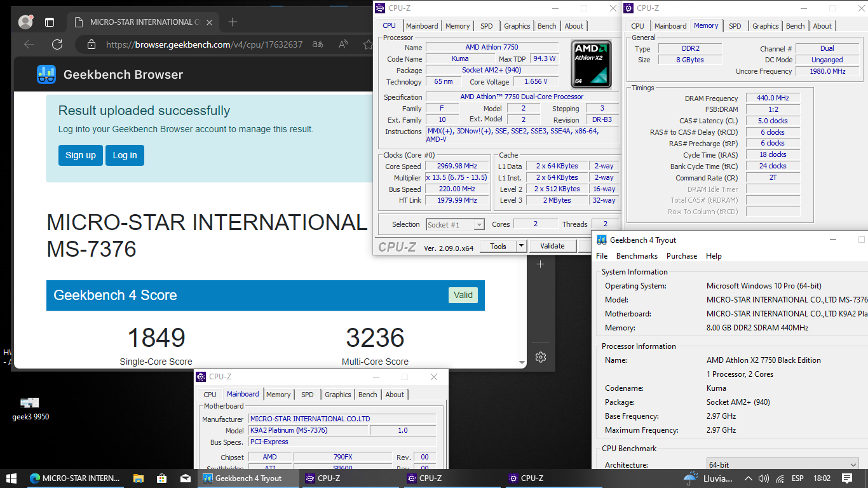Click the CPU-Z Tools button

tap(498, 246)
